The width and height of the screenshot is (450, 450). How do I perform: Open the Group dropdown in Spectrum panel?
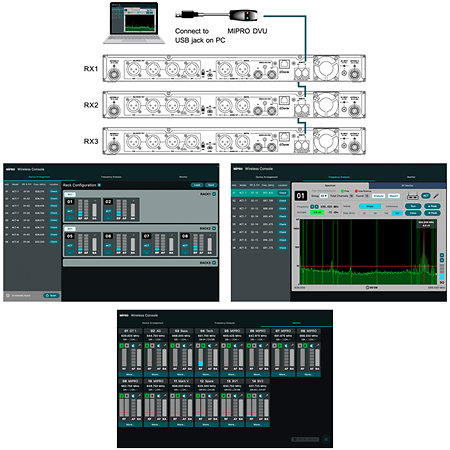pos(324,196)
